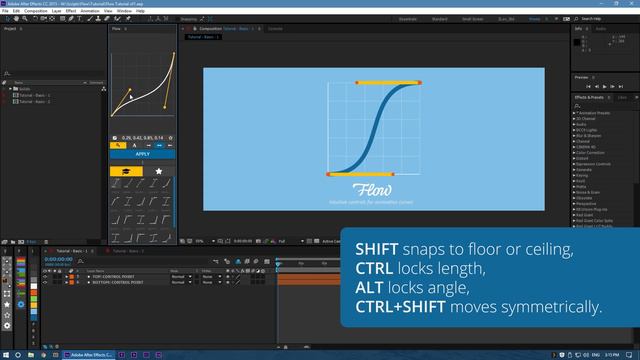
Task: Expand the BOTTOM CONTROL POINT layer properties
Action: tap(67, 282)
